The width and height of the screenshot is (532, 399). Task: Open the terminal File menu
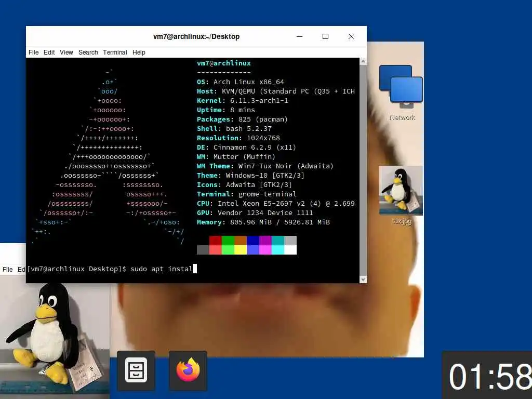point(33,52)
